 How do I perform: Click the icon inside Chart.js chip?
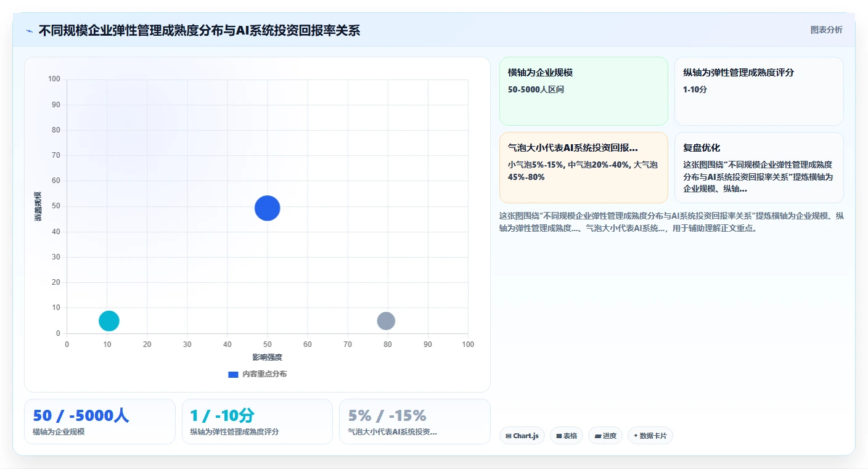coord(509,436)
